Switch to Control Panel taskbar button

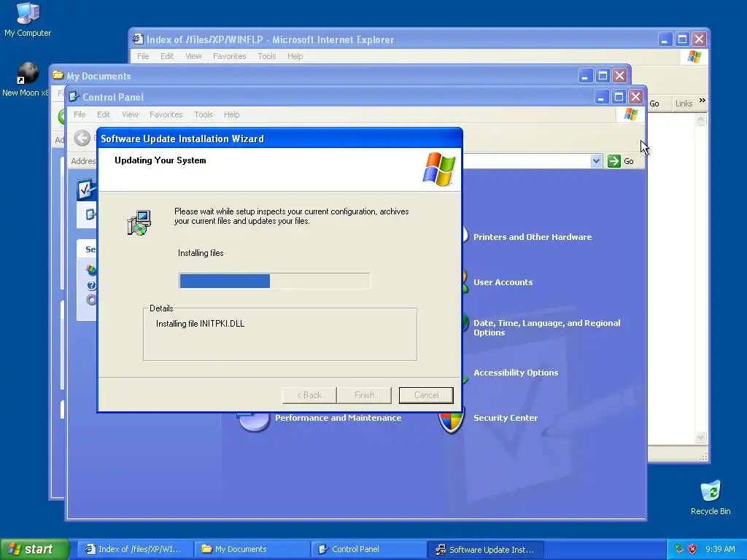click(369, 549)
